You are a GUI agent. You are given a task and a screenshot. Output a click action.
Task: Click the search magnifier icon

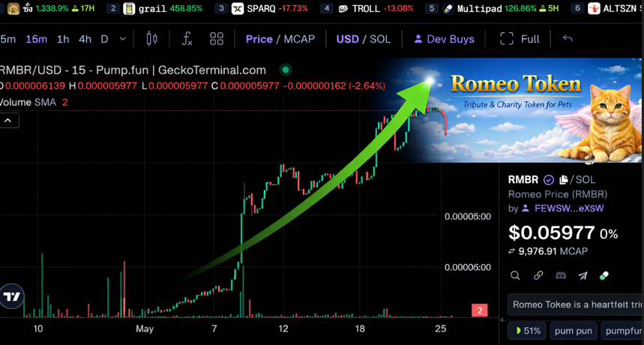coord(515,275)
